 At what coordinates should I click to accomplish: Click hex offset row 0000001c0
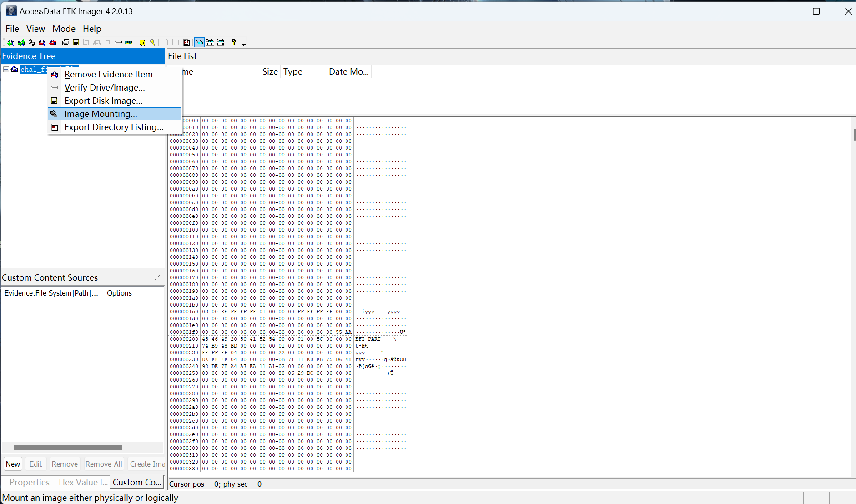click(184, 312)
